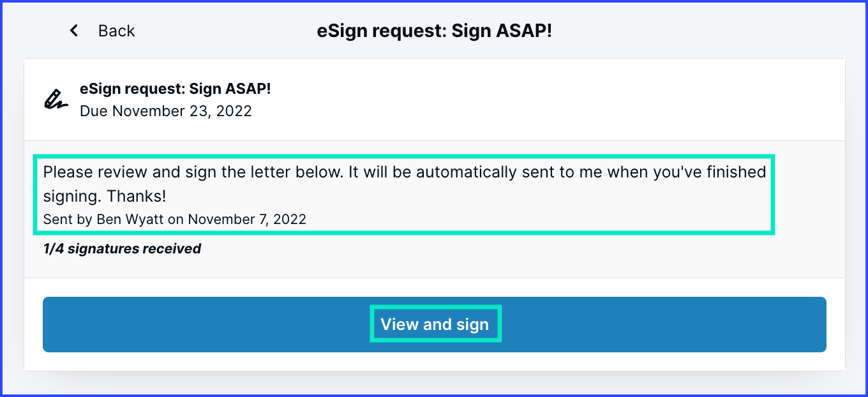Click the sender name Ben Wyatt
Viewport: 868px width, 397px height.
pos(130,220)
